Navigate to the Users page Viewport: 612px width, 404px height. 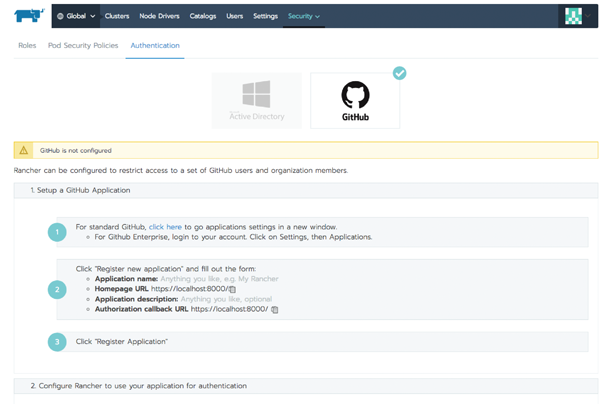[x=235, y=16]
